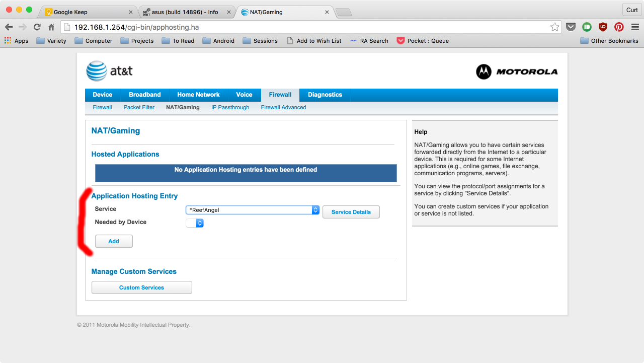Viewport: 644px width, 363px height.
Task: Open the Variety bookmarks folder
Action: pyautogui.click(x=51, y=41)
